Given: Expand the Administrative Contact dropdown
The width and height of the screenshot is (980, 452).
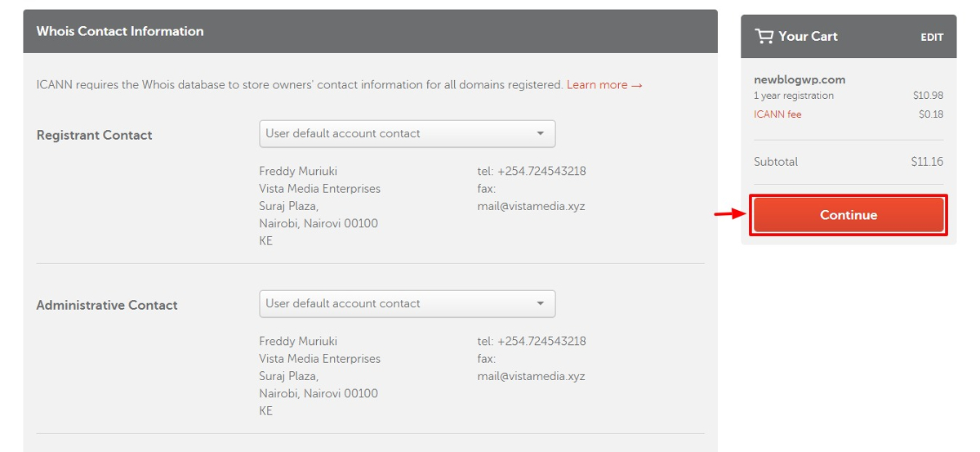Looking at the screenshot, I should (407, 304).
